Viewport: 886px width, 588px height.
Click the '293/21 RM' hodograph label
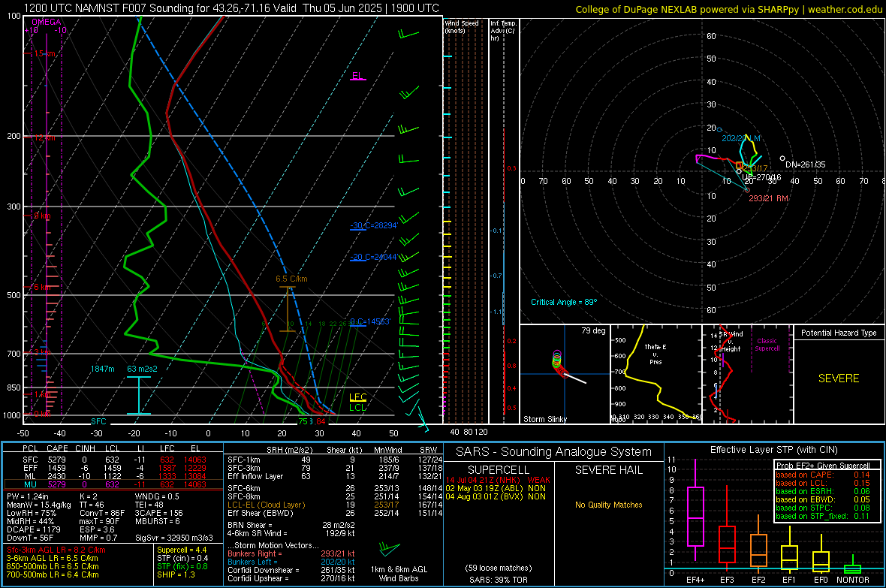(768, 198)
